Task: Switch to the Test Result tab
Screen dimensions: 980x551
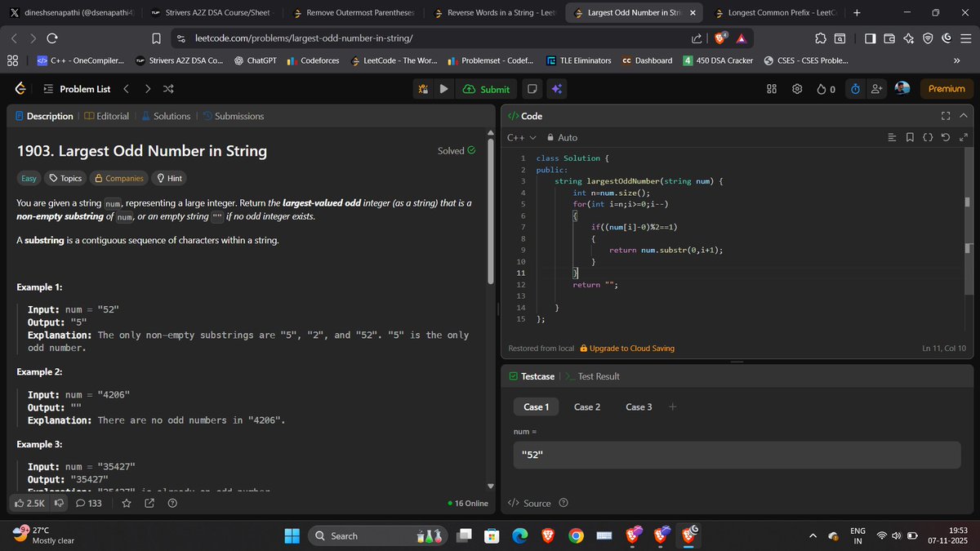Action: [592, 376]
